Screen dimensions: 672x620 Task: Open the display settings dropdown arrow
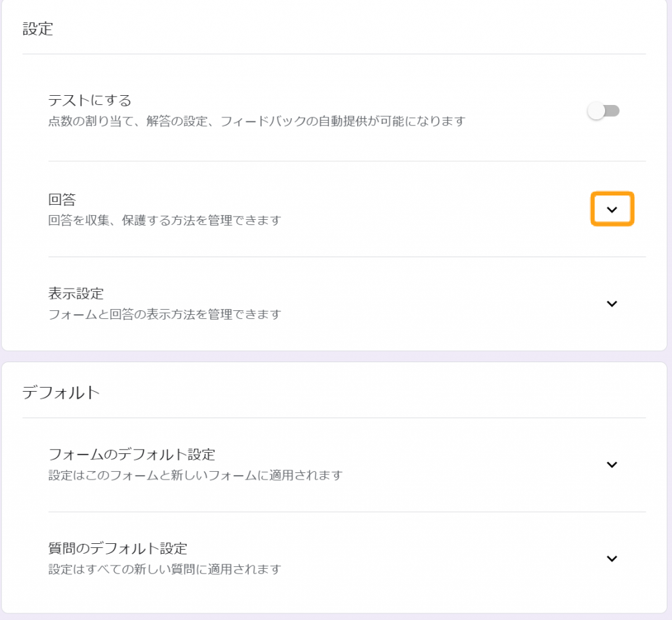[612, 304]
